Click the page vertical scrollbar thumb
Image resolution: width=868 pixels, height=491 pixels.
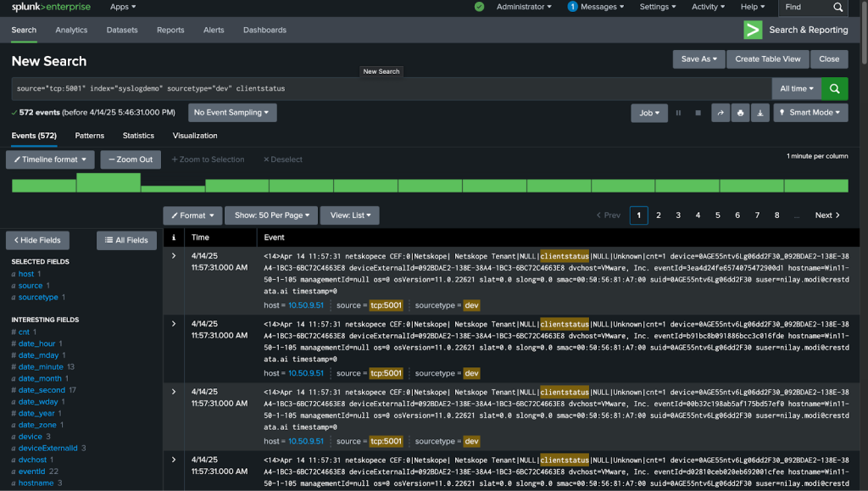pyautogui.click(x=864, y=31)
